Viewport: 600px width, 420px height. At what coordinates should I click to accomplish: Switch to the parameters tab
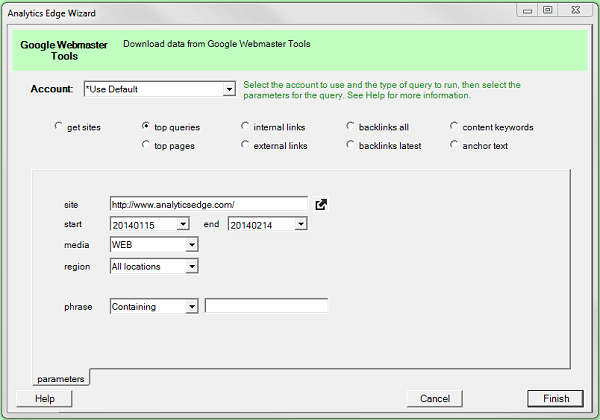(61, 379)
